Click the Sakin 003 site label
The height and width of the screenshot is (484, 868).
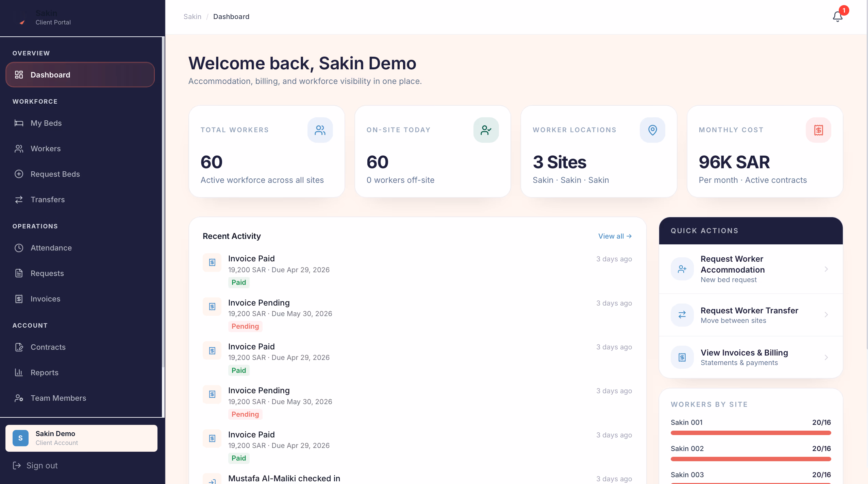click(x=687, y=474)
